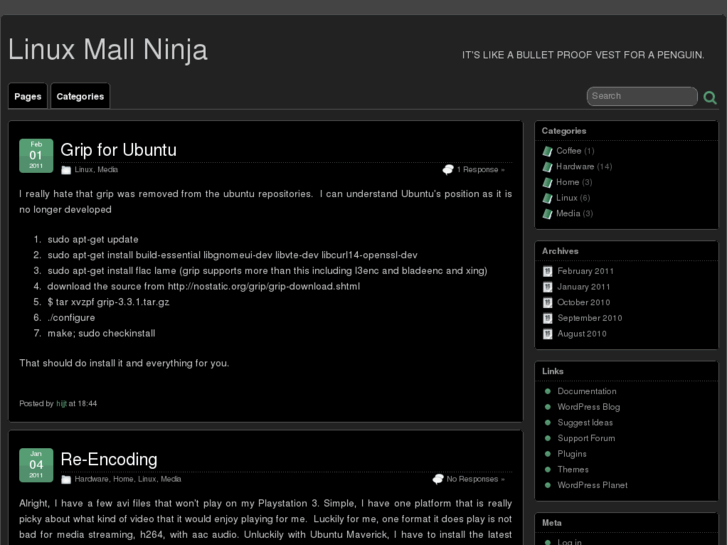
Task: Click the Grip for Ubuntu folder icon
Action: point(66,170)
